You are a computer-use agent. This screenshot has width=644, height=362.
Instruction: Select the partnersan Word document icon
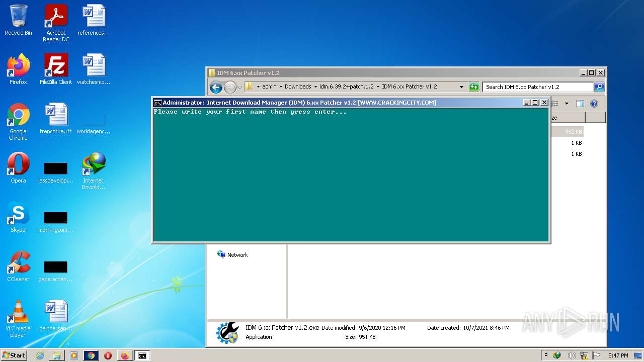[x=56, y=316]
